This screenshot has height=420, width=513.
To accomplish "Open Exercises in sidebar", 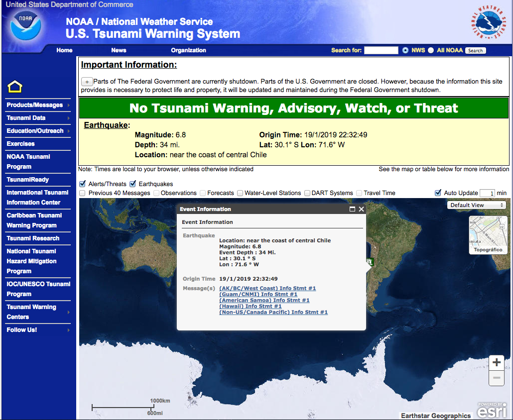I will click(x=20, y=144).
